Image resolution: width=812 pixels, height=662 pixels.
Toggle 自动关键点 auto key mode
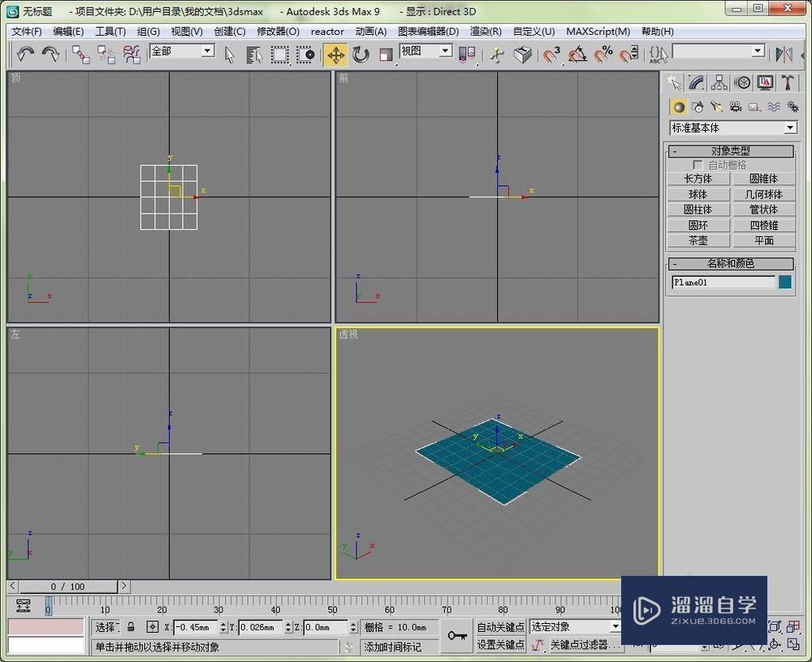point(500,627)
